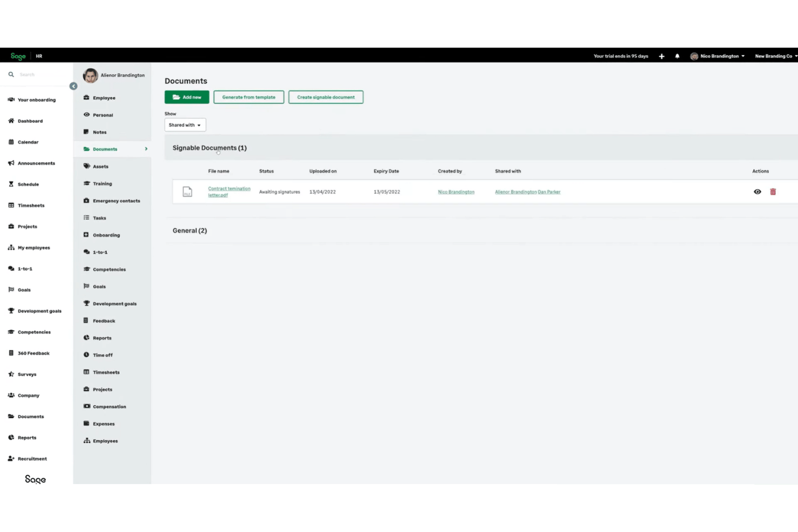
Task: Open Calendar in main sidebar
Action: 28,142
